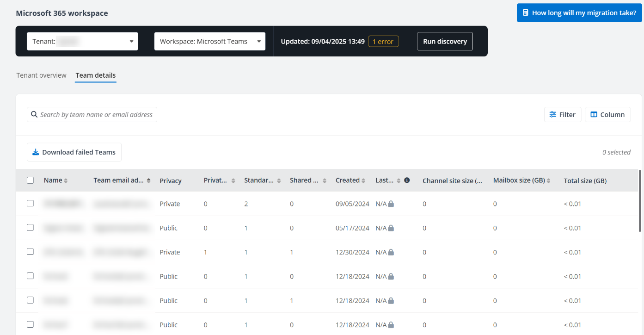Viewport: 644px width, 335px height.
Task: Click How long will my migration take button
Action: click(579, 12)
